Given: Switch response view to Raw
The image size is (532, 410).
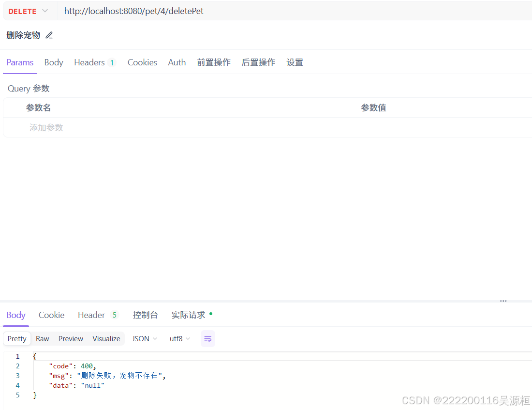Looking at the screenshot, I should (x=42, y=338).
